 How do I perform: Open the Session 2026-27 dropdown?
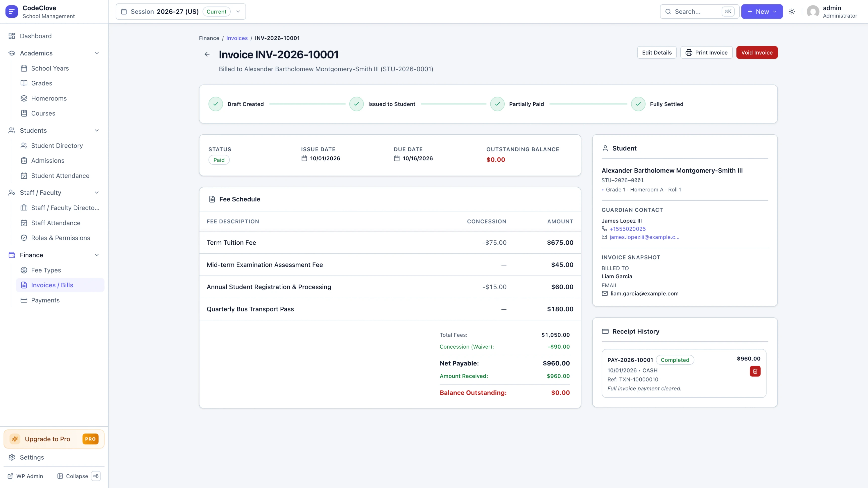pos(181,12)
